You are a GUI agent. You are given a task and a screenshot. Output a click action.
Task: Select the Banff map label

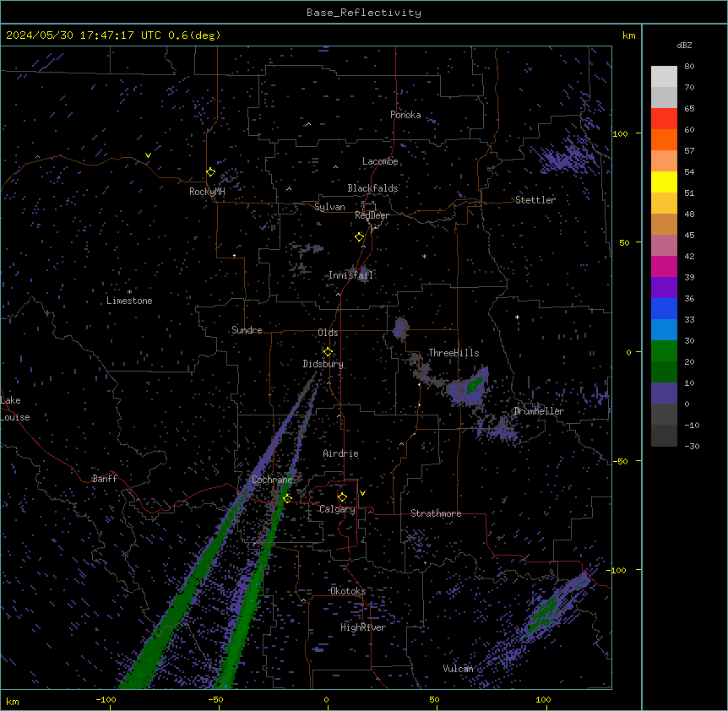click(105, 479)
